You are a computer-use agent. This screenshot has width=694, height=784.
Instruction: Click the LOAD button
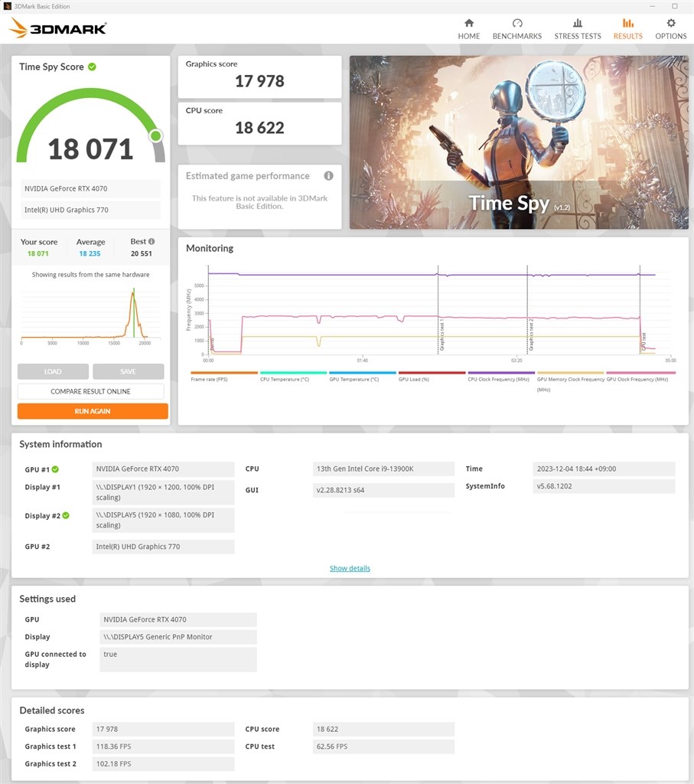pyautogui.click(x=53, y=371)
